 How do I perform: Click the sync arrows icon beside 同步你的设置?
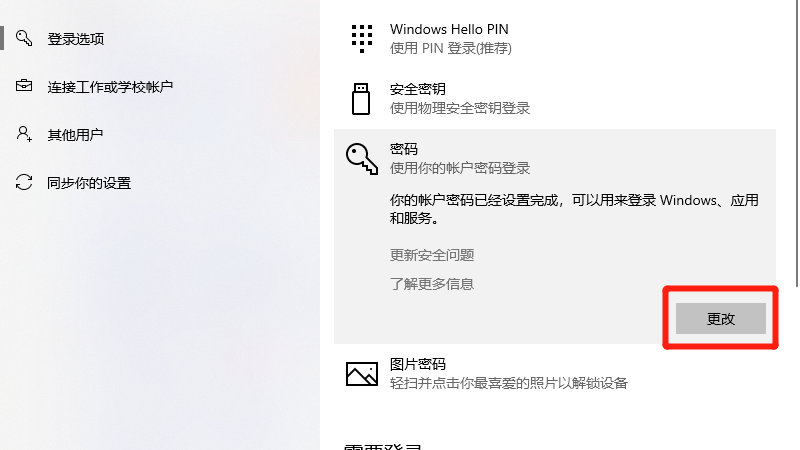point(24,182)
